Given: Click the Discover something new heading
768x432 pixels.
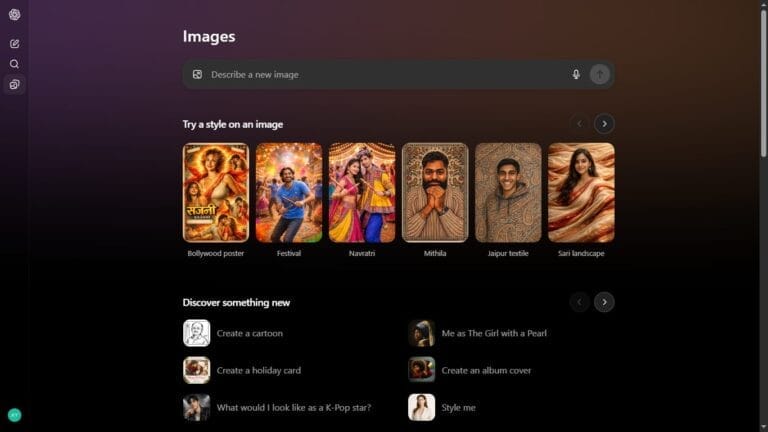Looking at the screenshot, I should [x=236, y=303].
